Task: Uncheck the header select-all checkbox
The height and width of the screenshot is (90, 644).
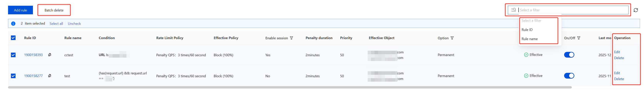Action: click(x=13, y=38)
